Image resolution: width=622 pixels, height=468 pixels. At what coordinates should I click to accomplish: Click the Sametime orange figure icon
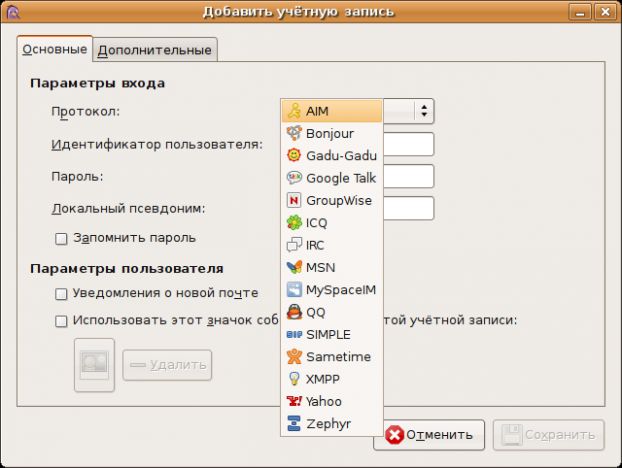294,357
